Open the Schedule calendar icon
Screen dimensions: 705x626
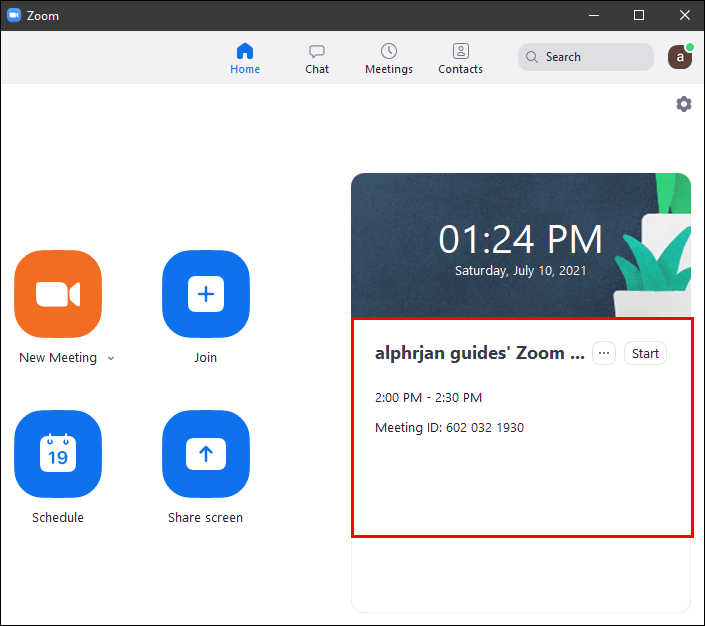click(58, 454)
